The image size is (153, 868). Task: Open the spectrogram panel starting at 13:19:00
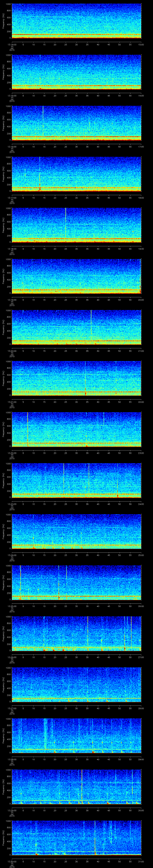[76, 276]
